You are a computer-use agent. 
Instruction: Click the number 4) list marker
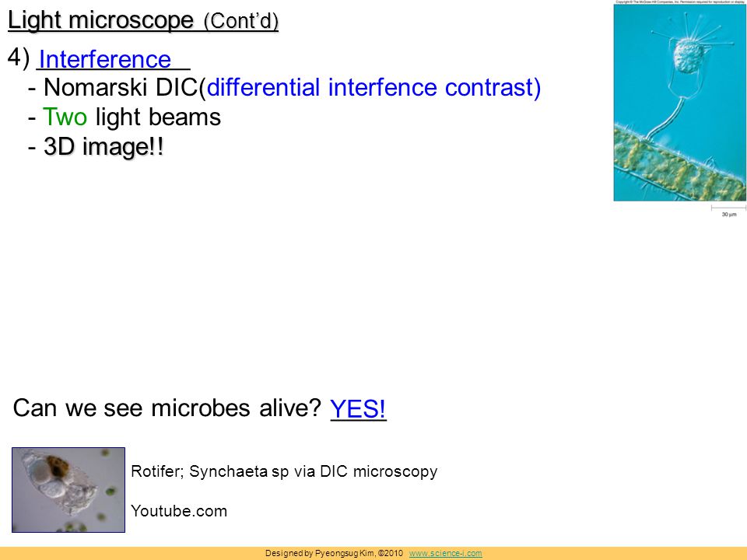[19, 58]
